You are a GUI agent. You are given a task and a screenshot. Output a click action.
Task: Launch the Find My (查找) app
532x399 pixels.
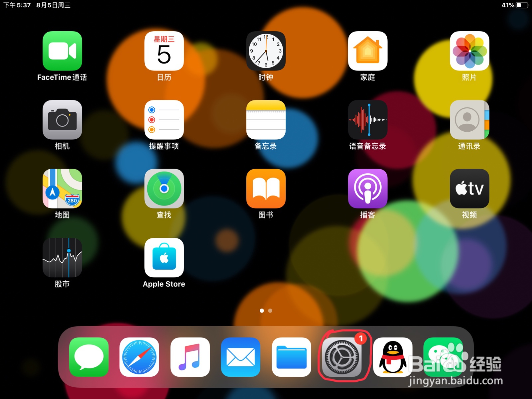[x=164, y=189]
